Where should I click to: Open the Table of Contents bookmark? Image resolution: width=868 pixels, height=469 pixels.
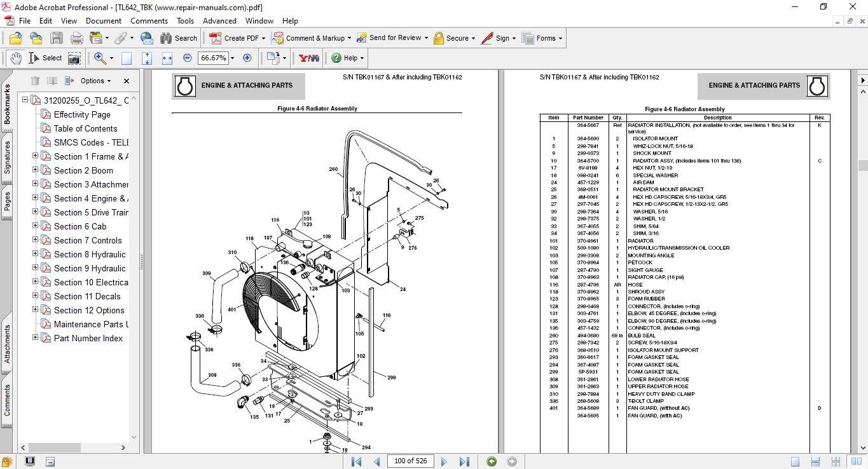tap(85, 128)
